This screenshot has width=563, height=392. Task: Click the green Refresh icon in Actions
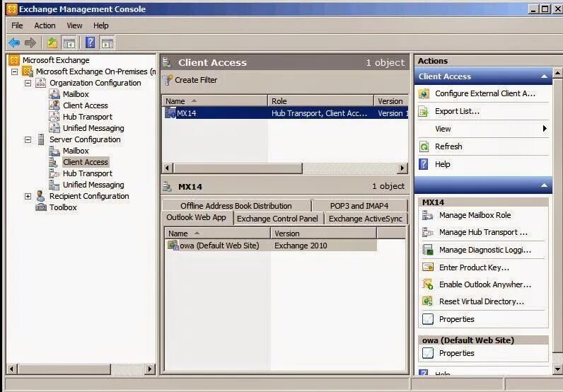pos(424,146)
